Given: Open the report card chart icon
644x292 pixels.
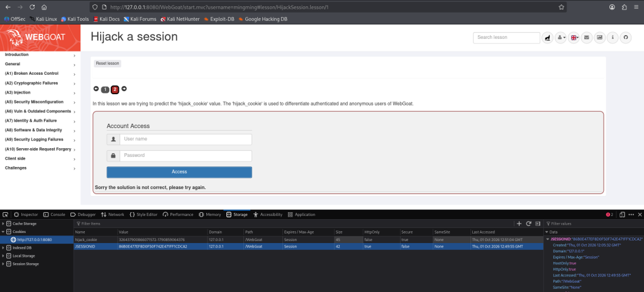Looking at the screenshot, I should [x=599, y=37].
